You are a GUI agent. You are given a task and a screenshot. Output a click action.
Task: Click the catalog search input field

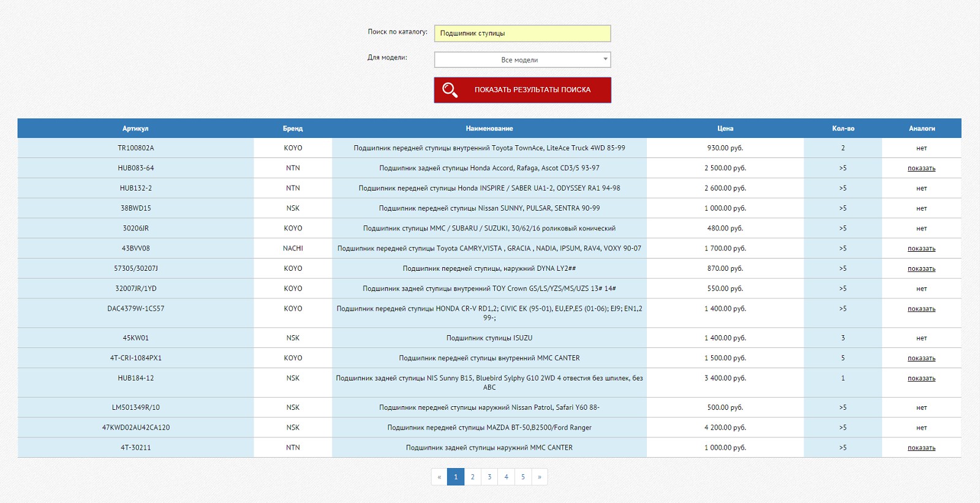click(x=522, y=33)
